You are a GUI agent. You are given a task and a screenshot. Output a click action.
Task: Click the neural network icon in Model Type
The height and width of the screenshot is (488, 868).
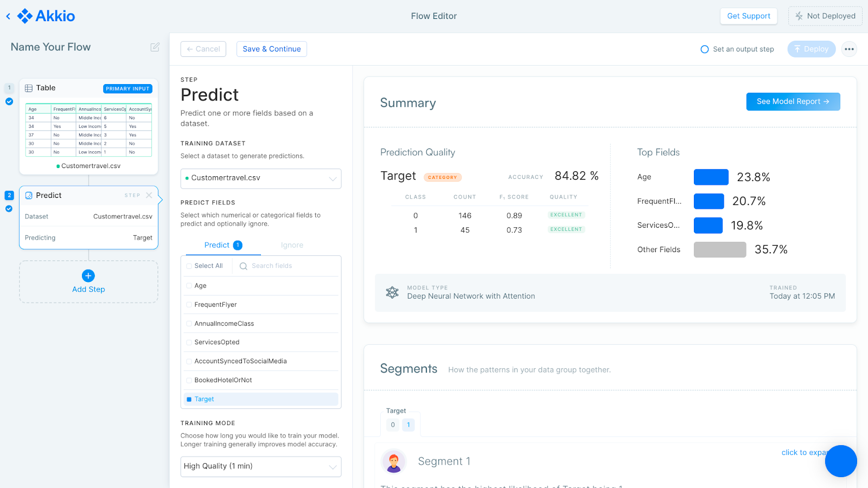tap(392, 293)
